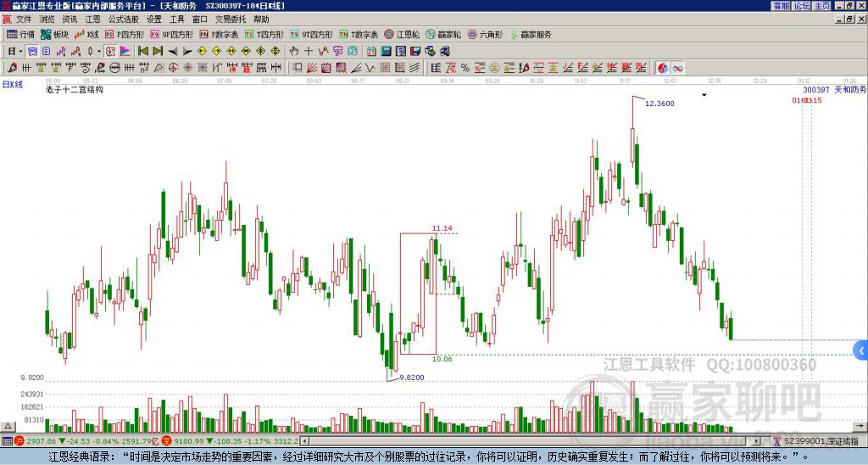This screenshot has width=868, height=465.
Task: Open the 公式选股 menu
Action: point(124,20)
